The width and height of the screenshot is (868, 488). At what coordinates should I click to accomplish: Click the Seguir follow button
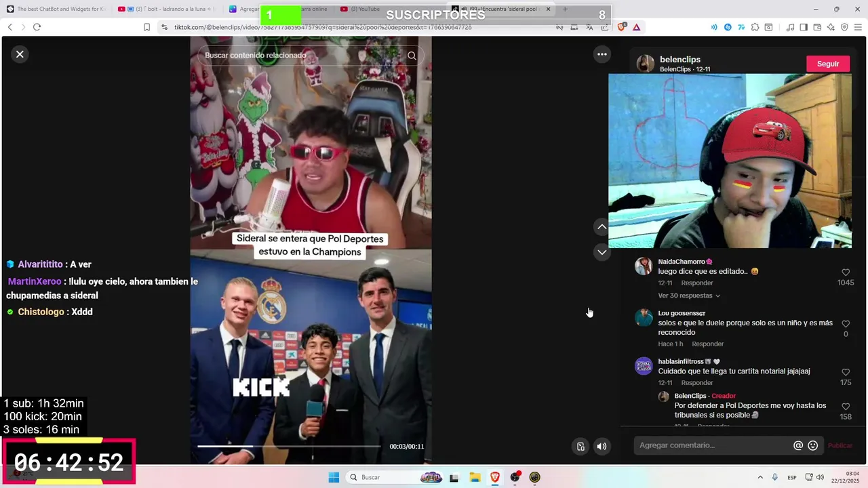tap(827, 64)
